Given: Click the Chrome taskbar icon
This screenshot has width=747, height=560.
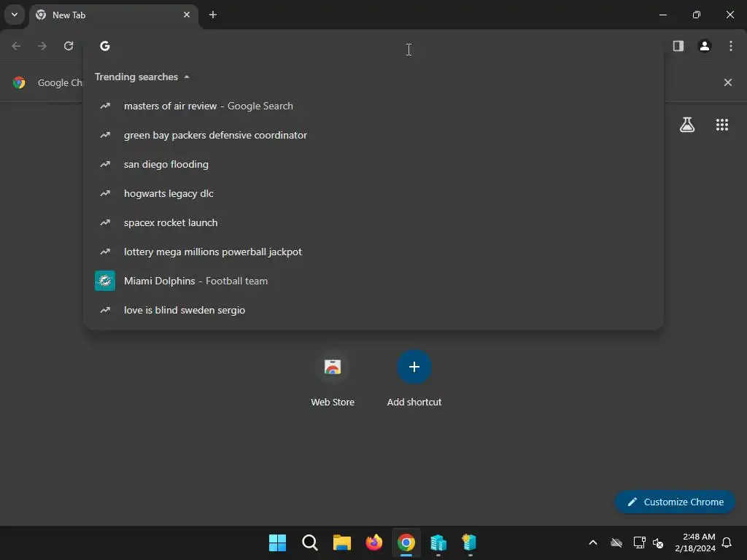Looking at the screenshot, I should tap(406, 542).
